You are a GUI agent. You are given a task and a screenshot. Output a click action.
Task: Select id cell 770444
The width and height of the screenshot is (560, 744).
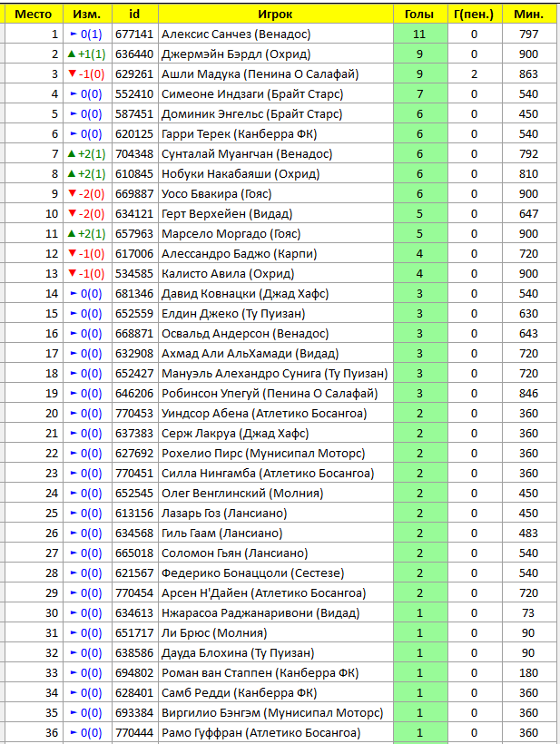tap(134, 731)
